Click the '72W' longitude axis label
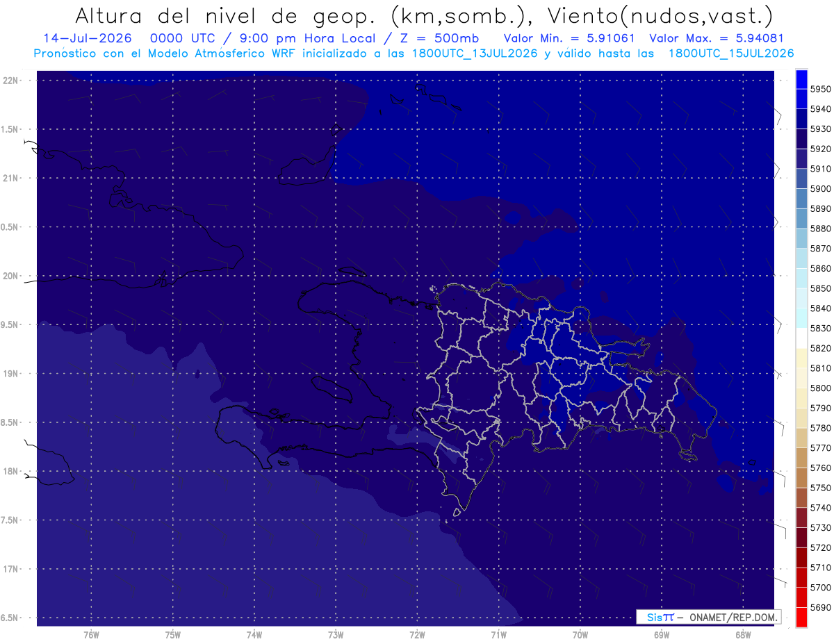Image resolution: width=834 pixels, height=644 pixels. coord(417,635)
